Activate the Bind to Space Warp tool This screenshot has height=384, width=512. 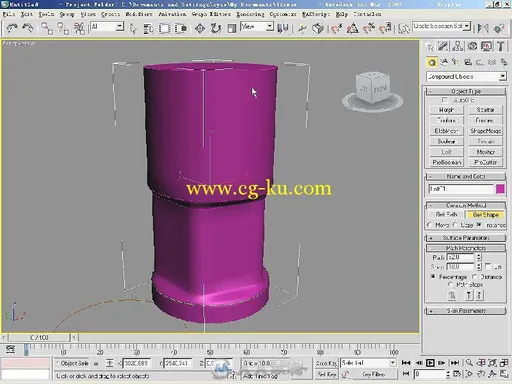pos(79,29)
